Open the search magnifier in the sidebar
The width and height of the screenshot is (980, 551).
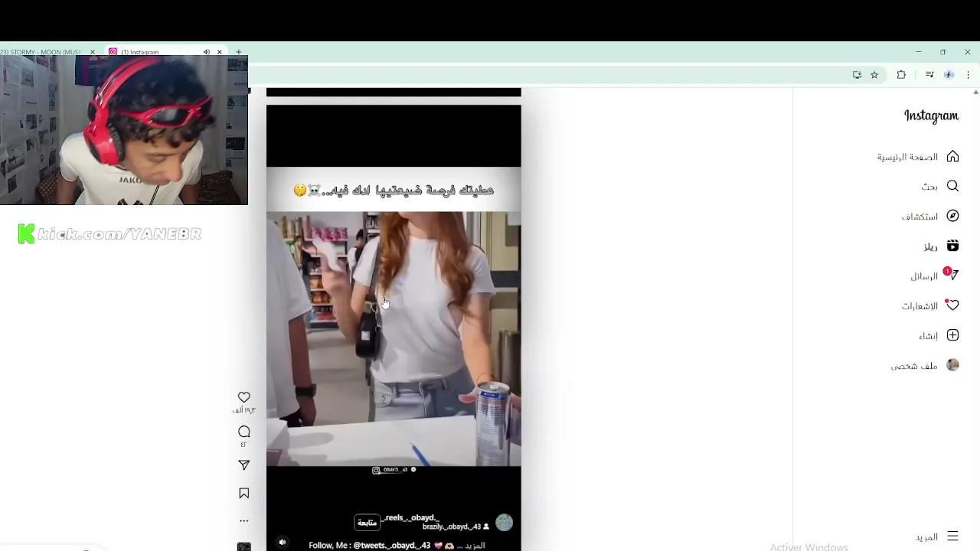[952, 186]
